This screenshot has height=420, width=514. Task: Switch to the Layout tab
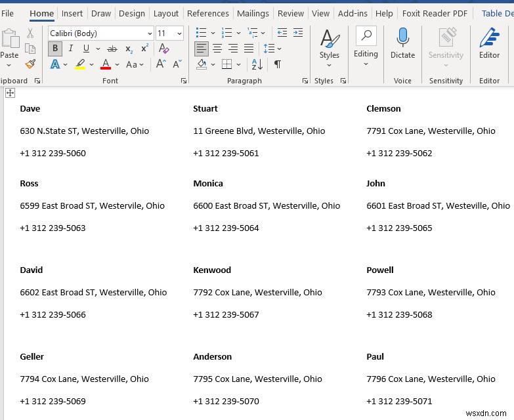166,13
